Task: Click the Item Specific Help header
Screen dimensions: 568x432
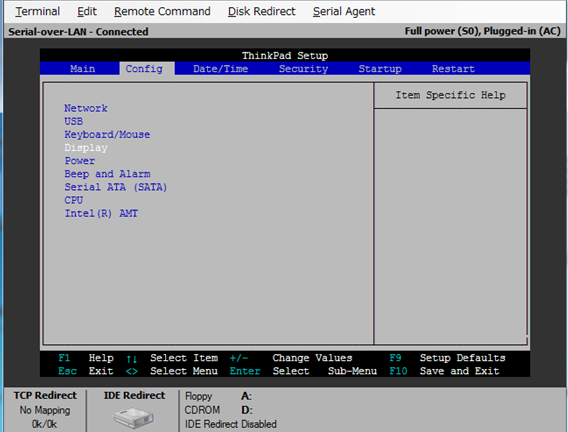Action: (450, 95)
